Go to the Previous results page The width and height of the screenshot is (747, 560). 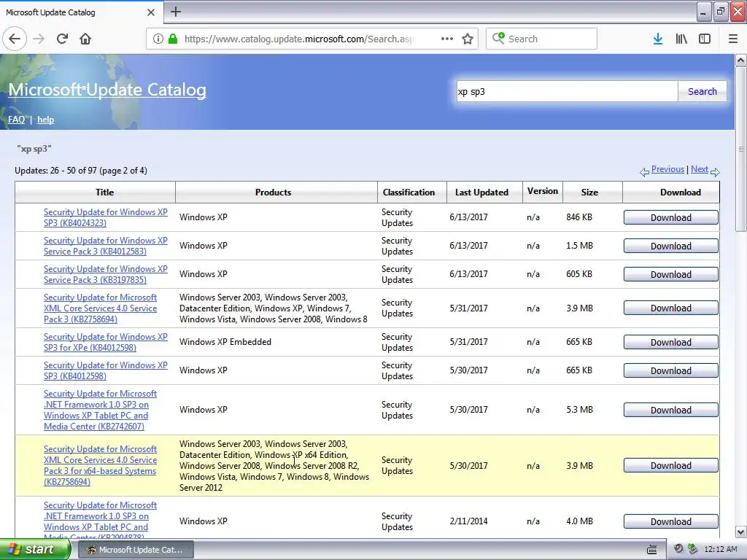point(667,169)
